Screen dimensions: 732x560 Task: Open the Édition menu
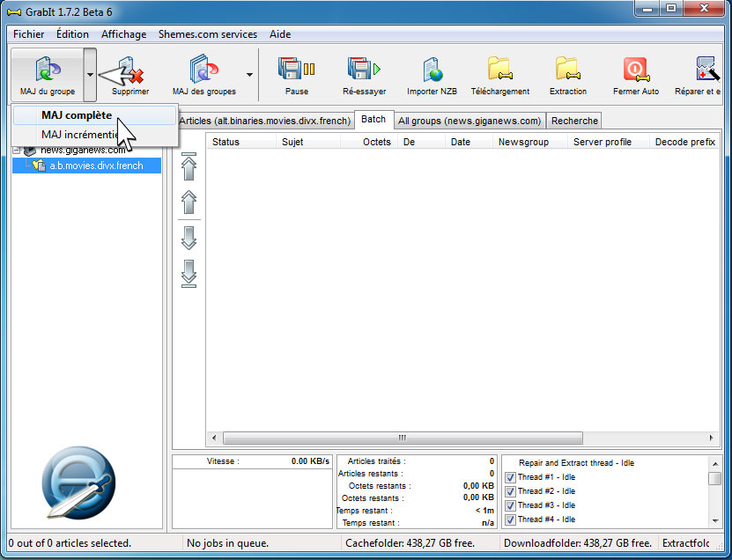pos(72,34)
